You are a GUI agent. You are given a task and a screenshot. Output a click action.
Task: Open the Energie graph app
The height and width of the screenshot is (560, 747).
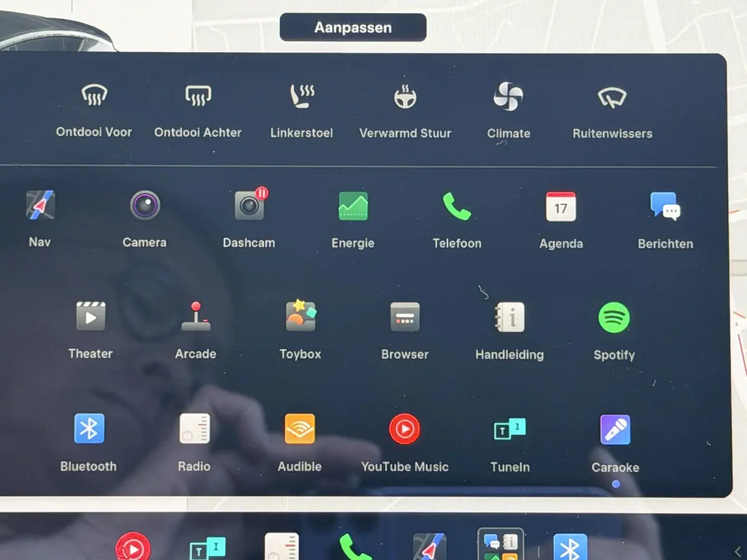(x=353, y=206)
